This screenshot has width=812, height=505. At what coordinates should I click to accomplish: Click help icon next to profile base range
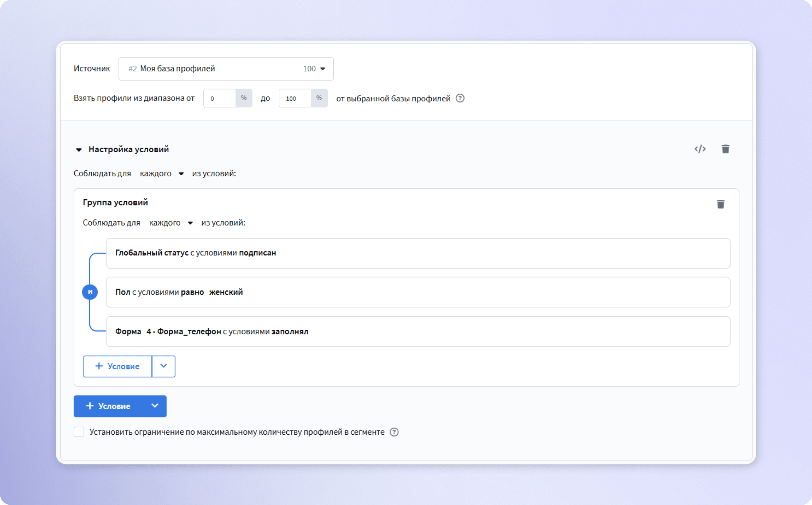coord(460,98)
